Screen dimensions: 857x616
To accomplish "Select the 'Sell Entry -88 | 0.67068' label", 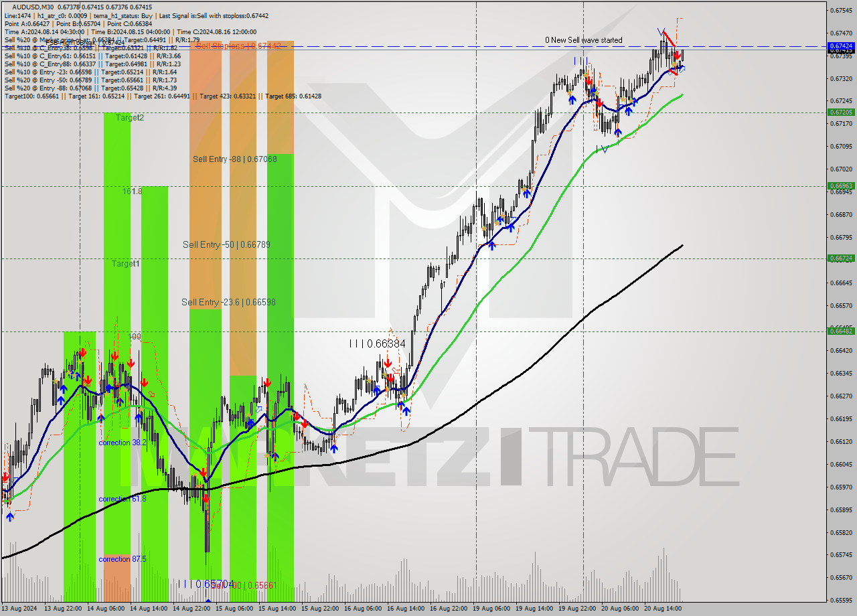I will pyautogui.click(x=235, y=159).
